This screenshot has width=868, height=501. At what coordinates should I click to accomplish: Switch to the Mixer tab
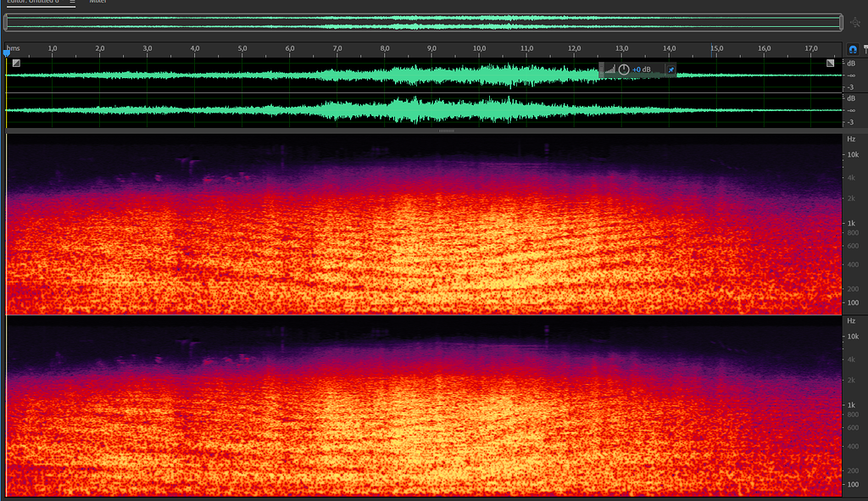pos(97,3)
